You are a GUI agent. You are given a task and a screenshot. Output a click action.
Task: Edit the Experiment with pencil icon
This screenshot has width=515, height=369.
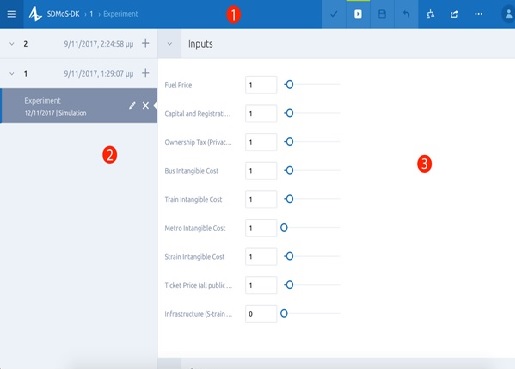pos(132,106)
